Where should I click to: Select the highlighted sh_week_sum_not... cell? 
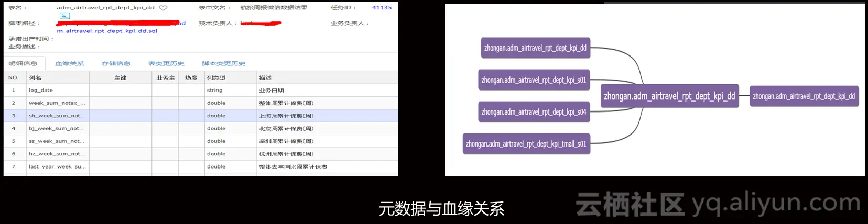click(58, 116)
